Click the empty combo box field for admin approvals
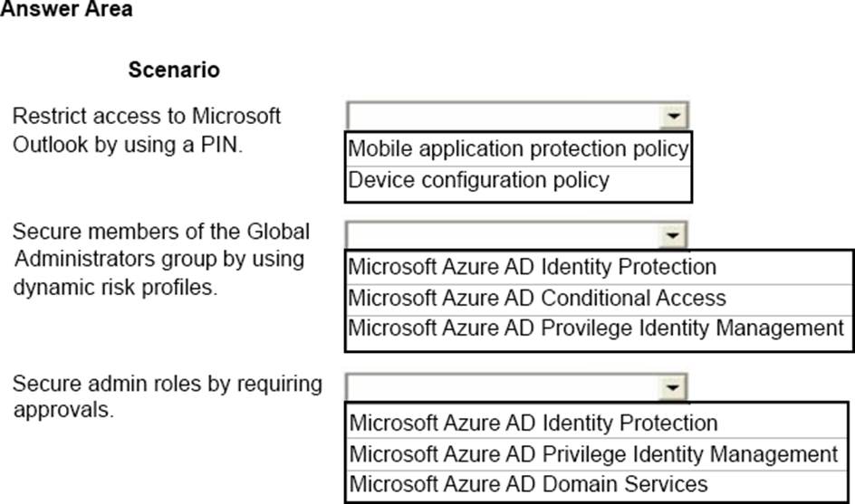 coord(504,387)
